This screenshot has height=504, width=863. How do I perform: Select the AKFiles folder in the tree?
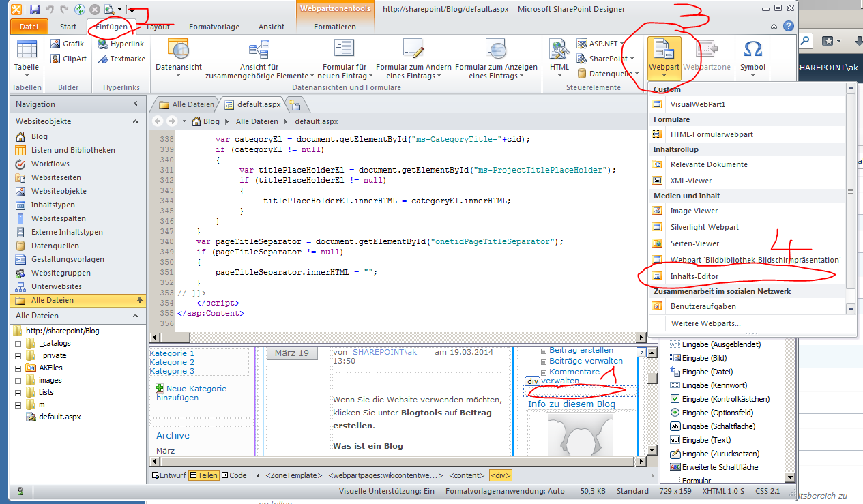point(50,368)
